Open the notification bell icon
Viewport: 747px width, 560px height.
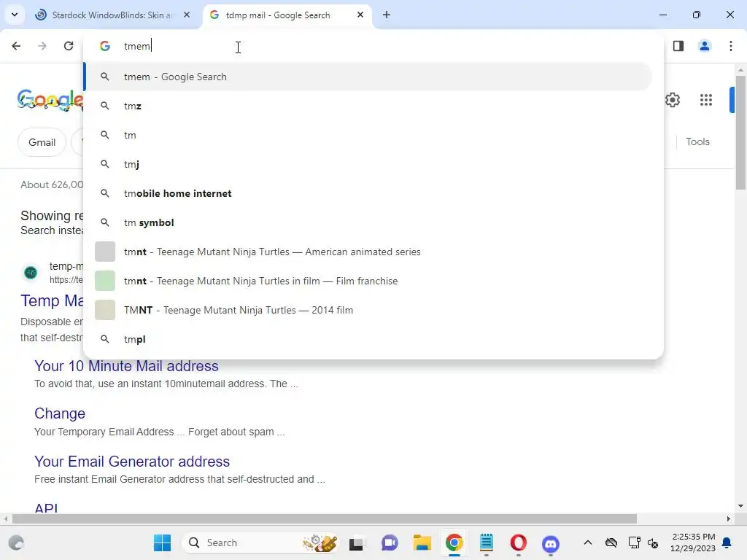click(727, 542)
